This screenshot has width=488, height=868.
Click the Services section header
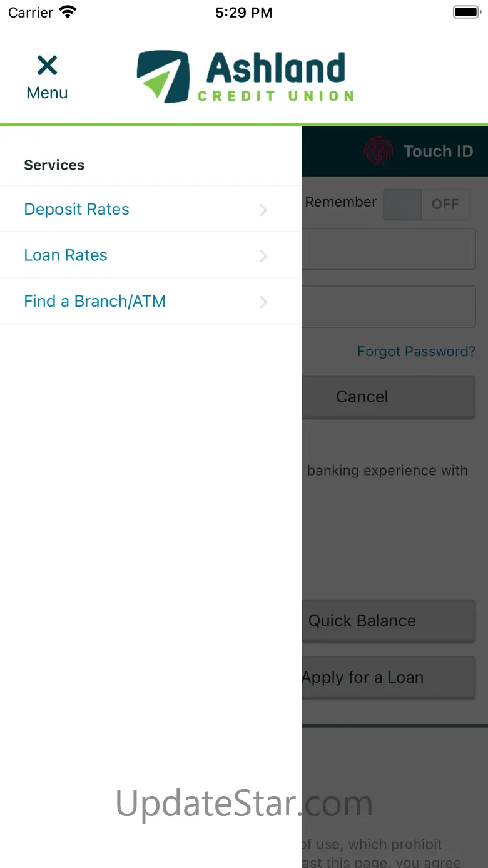tap(54, 165)
